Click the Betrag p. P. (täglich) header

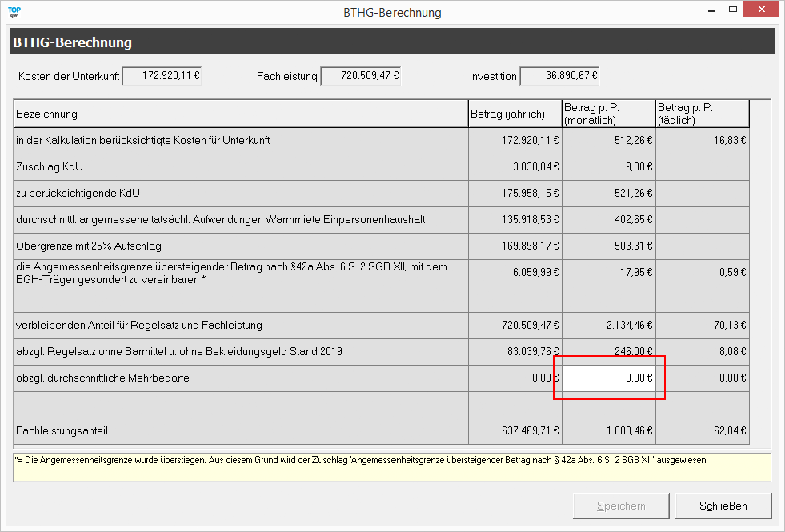point(702,114)
